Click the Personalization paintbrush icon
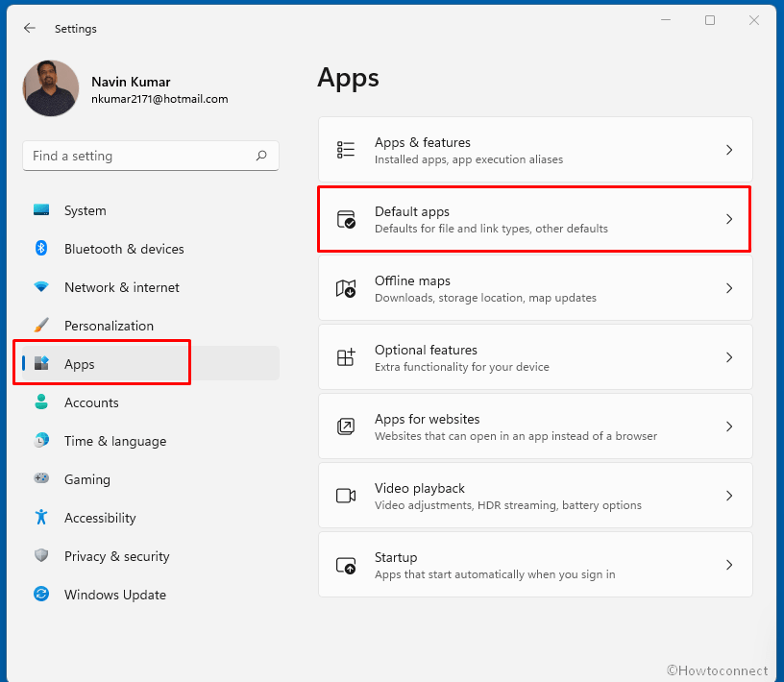 [x=41, y=325]
